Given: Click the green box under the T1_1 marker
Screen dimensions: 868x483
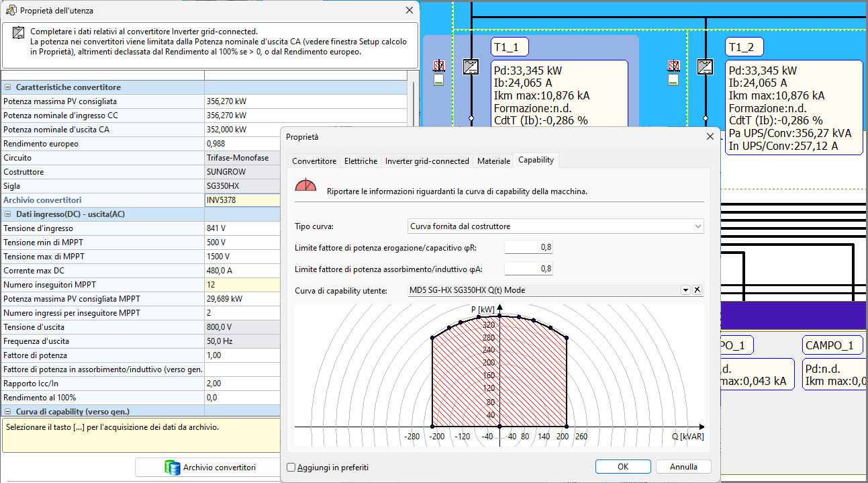Looking at the screenshot, I should pos(439,80).
